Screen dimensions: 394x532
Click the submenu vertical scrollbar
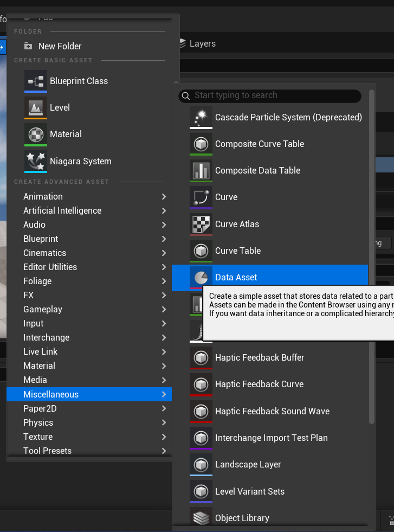coord(372,257)
